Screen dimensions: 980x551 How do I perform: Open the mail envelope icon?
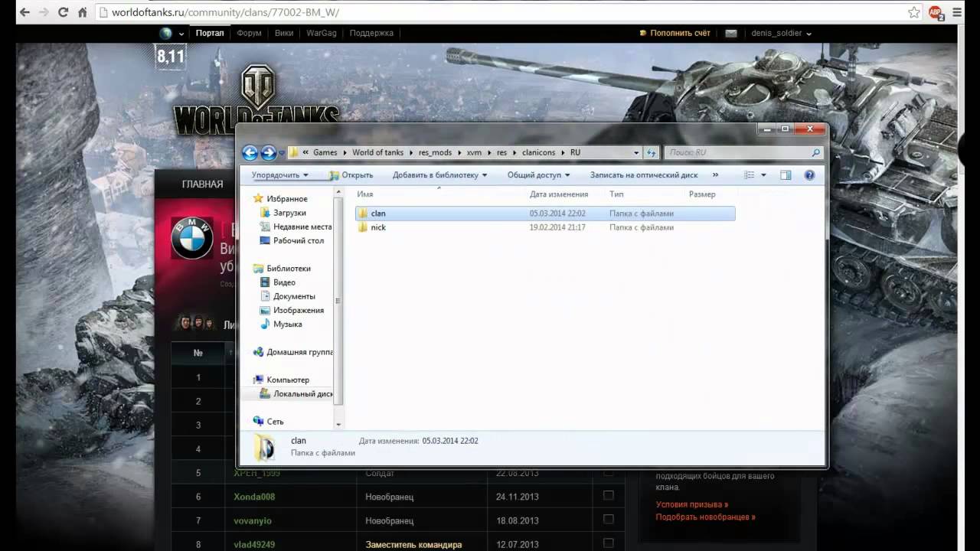(731, 34)
